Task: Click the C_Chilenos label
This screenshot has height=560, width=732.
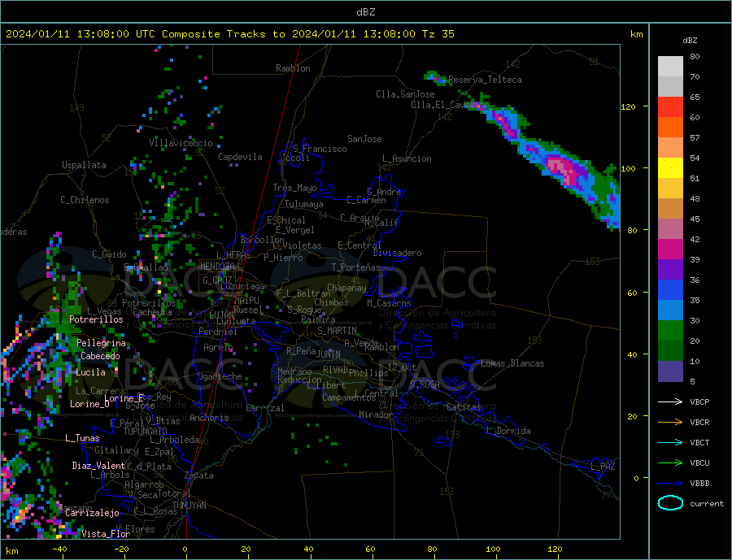Action: coord(85,200)
